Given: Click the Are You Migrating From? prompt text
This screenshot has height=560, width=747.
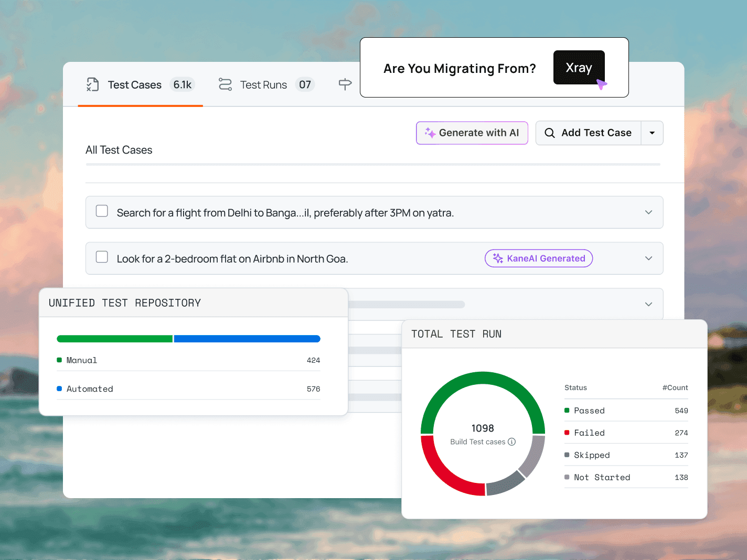Looking at the screenshot, I should [x=460, y=69].
